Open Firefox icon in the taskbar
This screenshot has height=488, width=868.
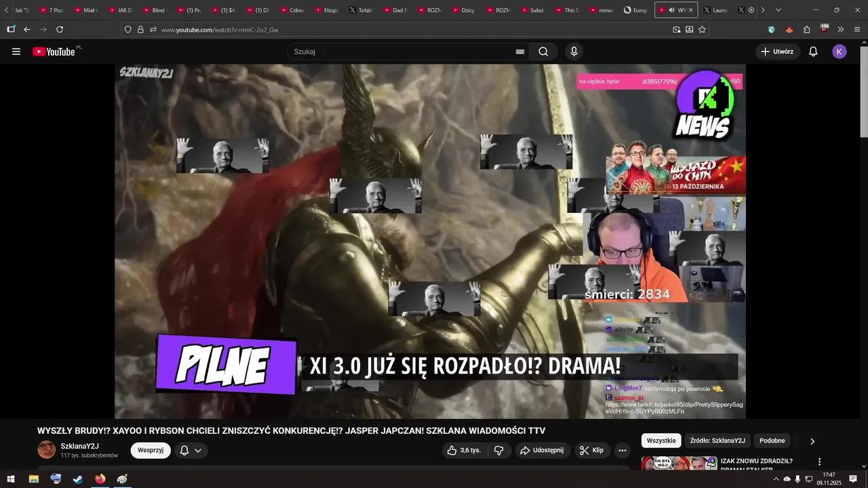click(100, 479)
